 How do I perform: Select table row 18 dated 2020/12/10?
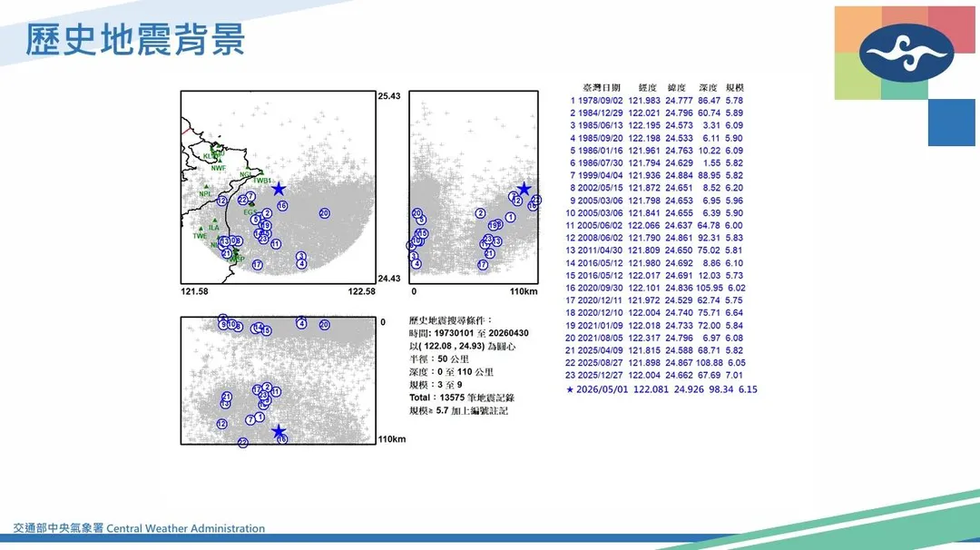tap(653, 312)
